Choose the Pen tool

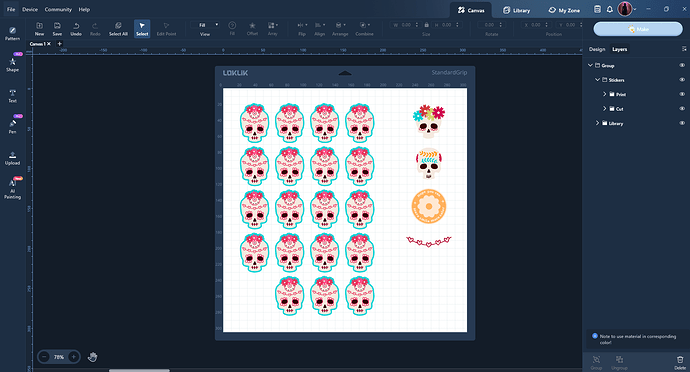12,126
